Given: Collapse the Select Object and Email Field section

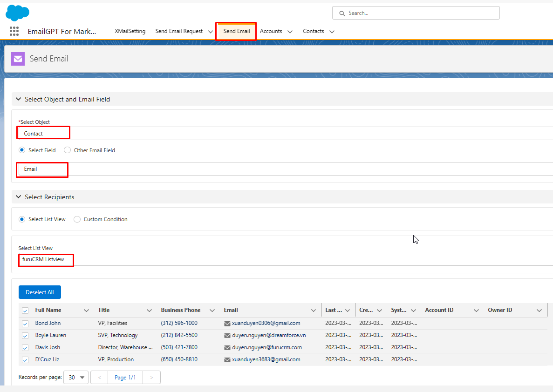Looking at the screenshot, I should point(19,99).
